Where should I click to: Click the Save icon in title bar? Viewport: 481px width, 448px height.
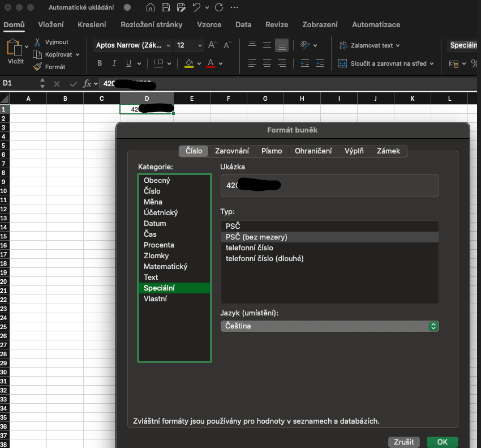(x=166, y=8)
